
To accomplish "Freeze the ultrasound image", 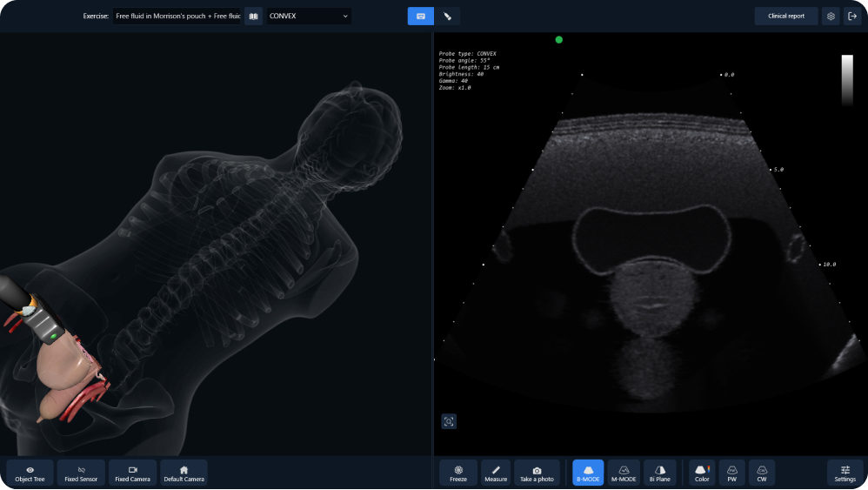I will [x=457, y=473].
